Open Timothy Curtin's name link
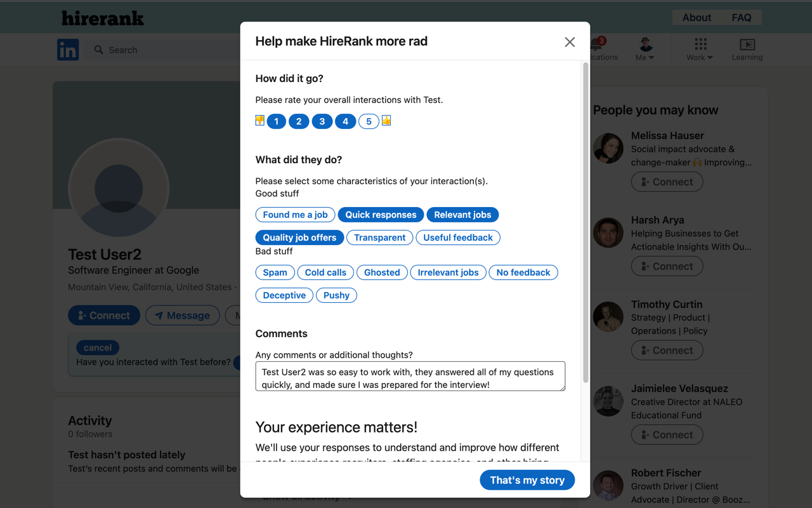 click(667, 305)
